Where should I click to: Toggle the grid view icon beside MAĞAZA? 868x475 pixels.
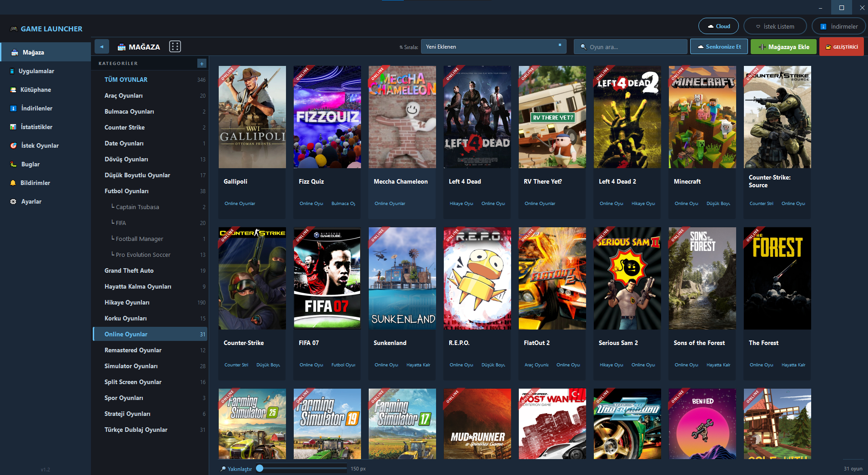pyautogui.click(x=175, y=46)
